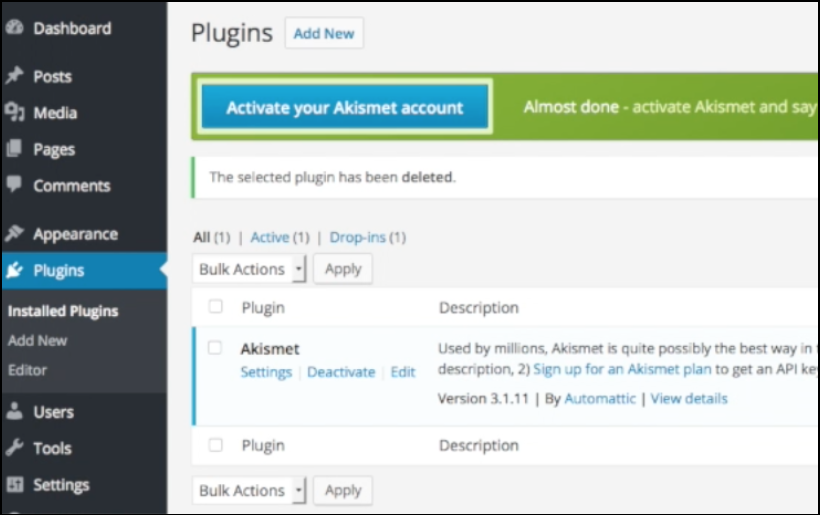
Task: Toggle select-all checkbox in table footer
Action: coord(215,445)
